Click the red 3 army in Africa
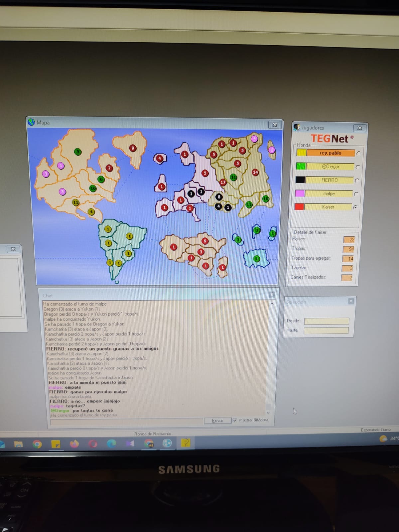Image resolution: width=399 pixels, height=532 pixels. point(201,252)
